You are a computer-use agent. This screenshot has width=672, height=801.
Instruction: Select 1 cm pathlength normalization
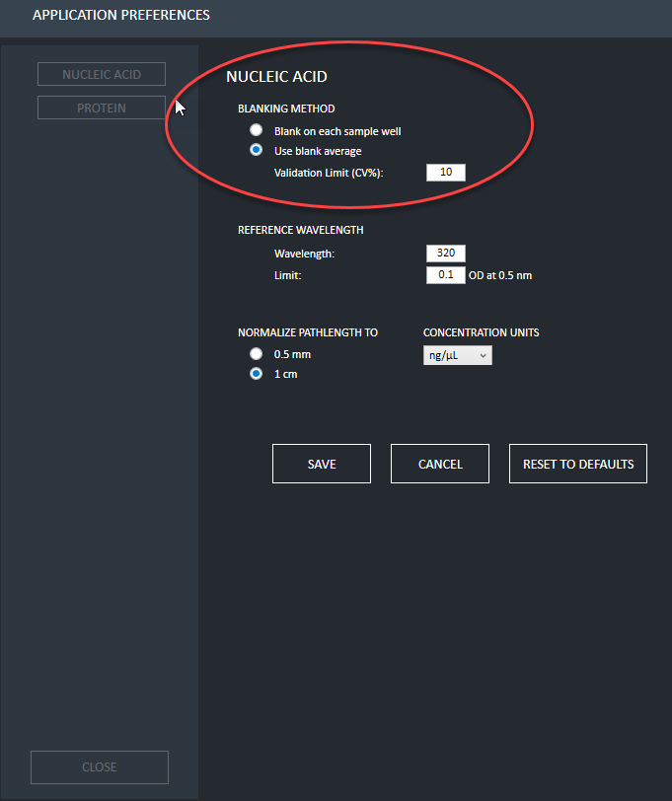[257, 374]
